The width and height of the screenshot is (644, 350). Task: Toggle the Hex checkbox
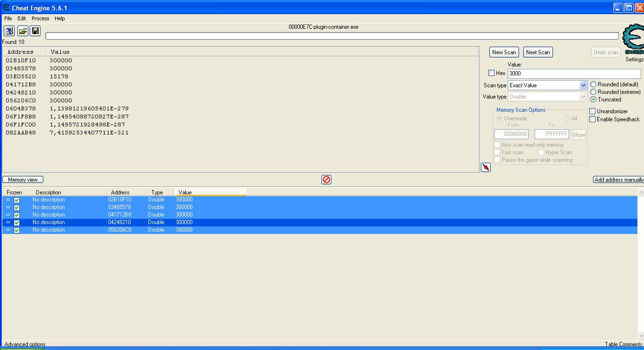click(492, 73)
